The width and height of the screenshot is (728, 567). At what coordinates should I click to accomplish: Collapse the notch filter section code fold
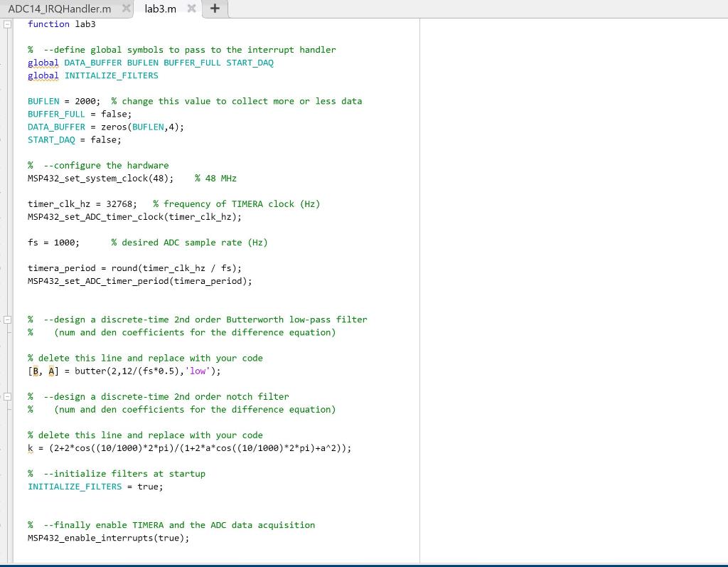(x=8, y=396)
